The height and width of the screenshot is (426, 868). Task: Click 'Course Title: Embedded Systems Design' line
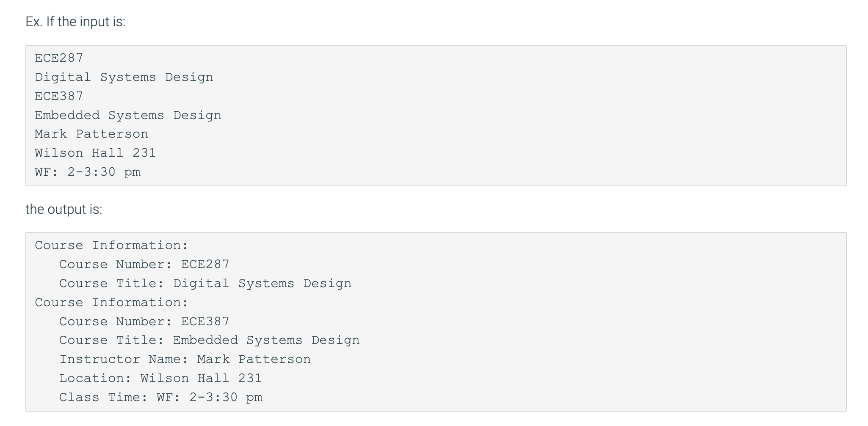pyautogui.click(x=209, y=340)
